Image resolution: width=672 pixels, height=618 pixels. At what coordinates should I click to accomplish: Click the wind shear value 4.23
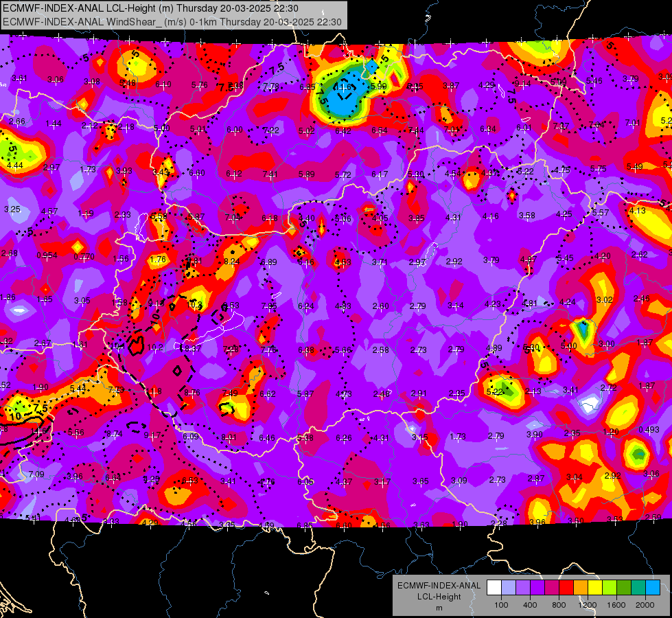[493, 304]
